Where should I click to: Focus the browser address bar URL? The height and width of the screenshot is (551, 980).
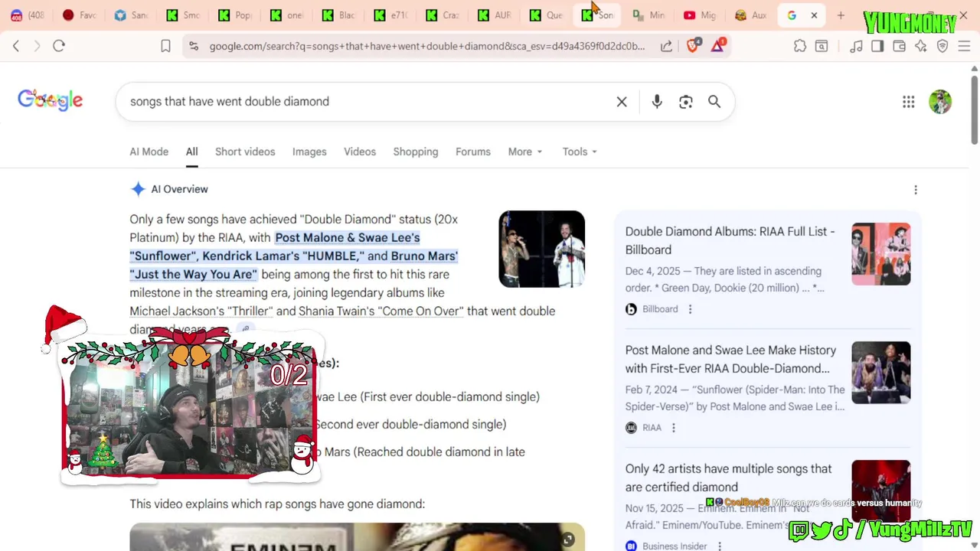coord(427,46)
